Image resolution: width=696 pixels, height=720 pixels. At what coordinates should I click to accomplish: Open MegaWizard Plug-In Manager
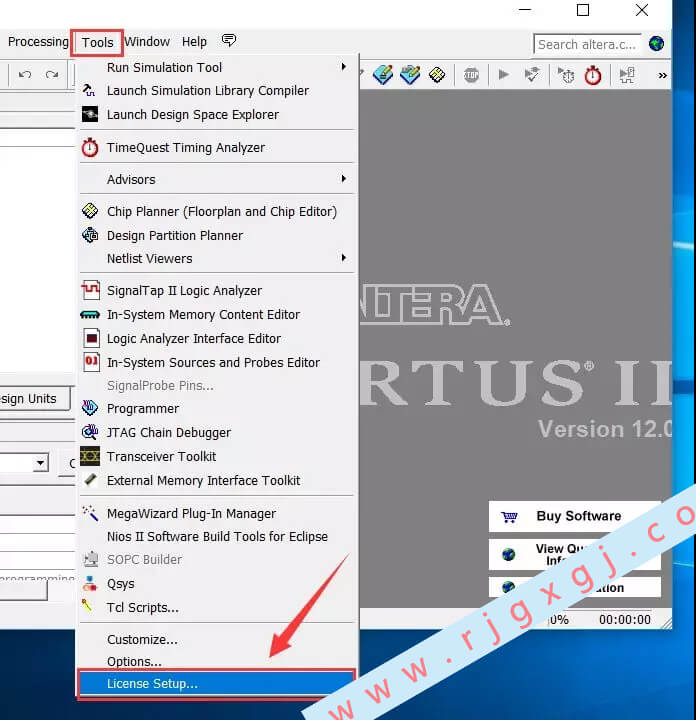click(x=217, y=513)
